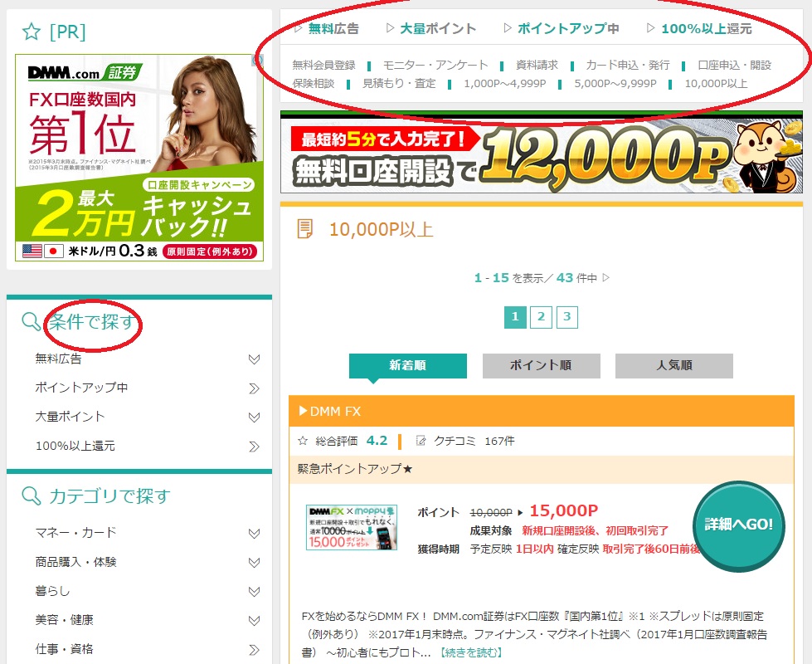This screenshot has height=664, width=812.
Task: Click the 暮らし category label
Action: (52, 591)
